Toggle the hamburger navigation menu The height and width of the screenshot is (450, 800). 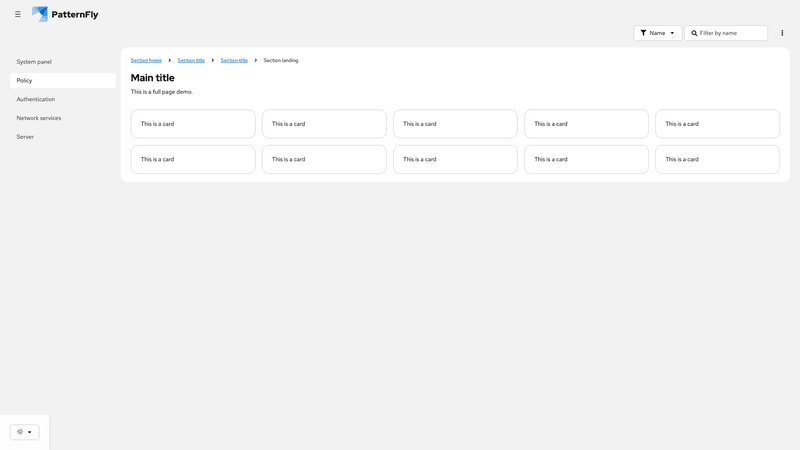point(18,14)
